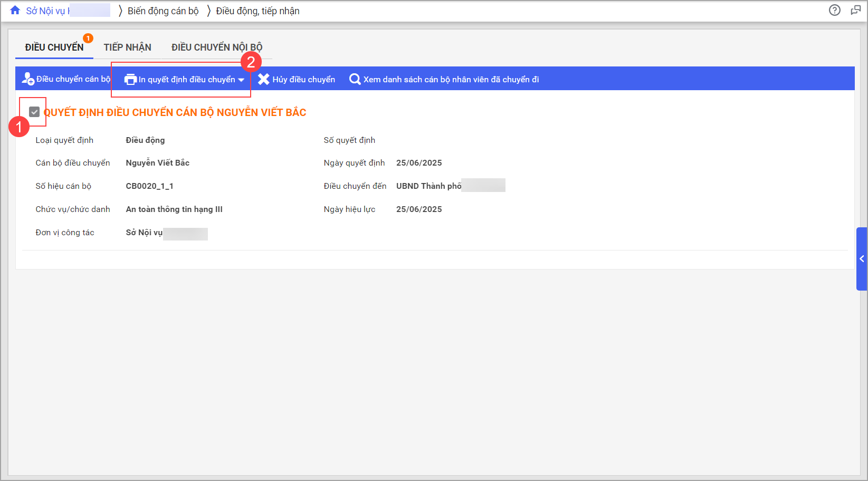
Task: Go to Biến động cán bộ breadcrumb
Action: click(x=163, y=11)
